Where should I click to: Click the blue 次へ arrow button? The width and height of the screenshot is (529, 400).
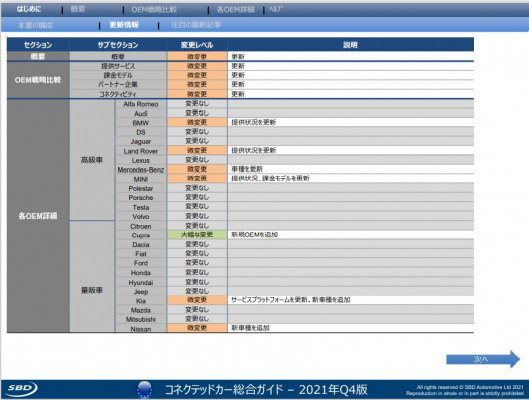click(x=483, y=359)
